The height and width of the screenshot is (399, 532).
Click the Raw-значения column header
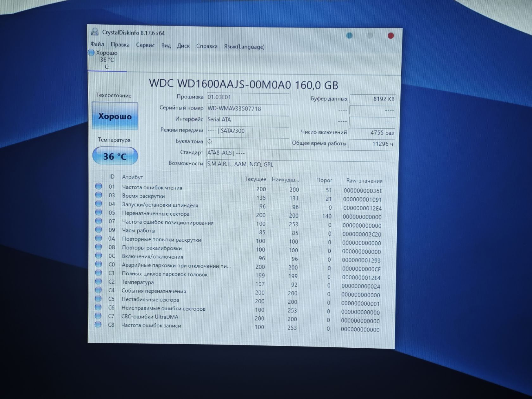(364, 181)
